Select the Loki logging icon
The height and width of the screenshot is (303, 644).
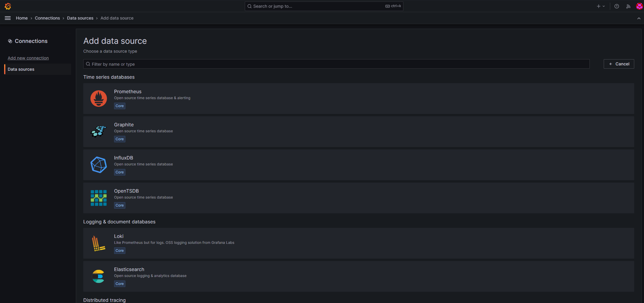[98, 243]
